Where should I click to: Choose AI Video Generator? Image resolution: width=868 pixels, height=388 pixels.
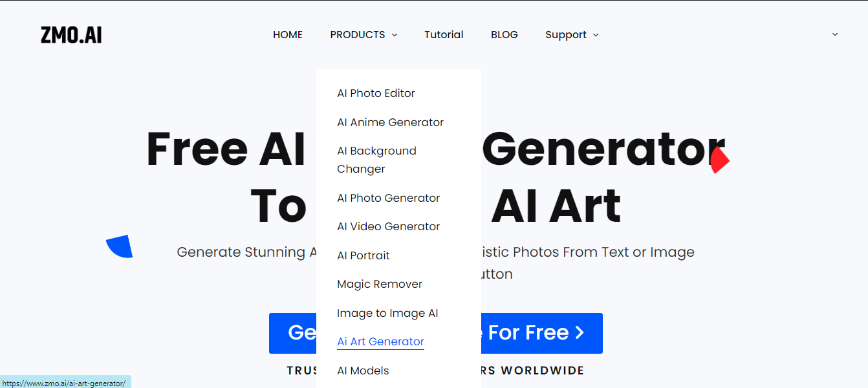click(389, 226)
